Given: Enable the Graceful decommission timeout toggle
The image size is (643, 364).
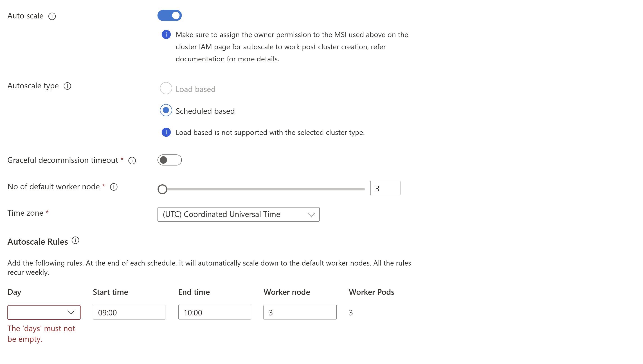Looking at the screenshot, I should tap(170, 160).
